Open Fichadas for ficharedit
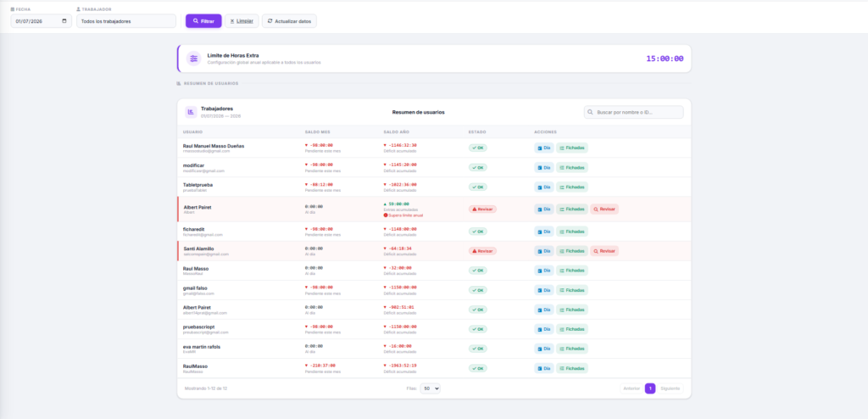 pos(572,231)
